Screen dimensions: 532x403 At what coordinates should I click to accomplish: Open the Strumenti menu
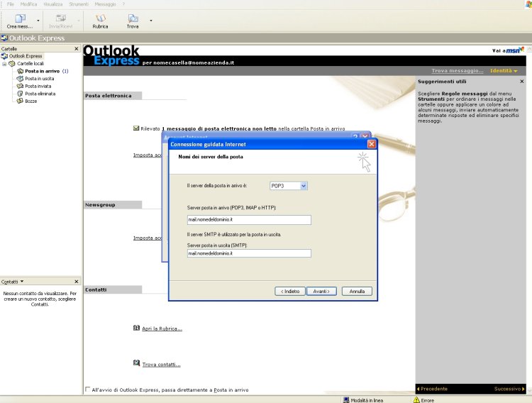(79, 4)
